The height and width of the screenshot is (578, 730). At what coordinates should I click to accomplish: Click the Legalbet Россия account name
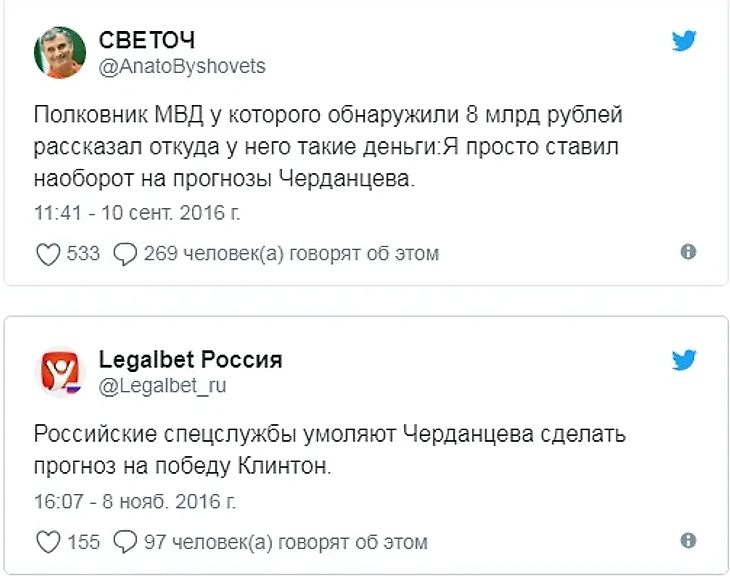(x=190, y=359)
